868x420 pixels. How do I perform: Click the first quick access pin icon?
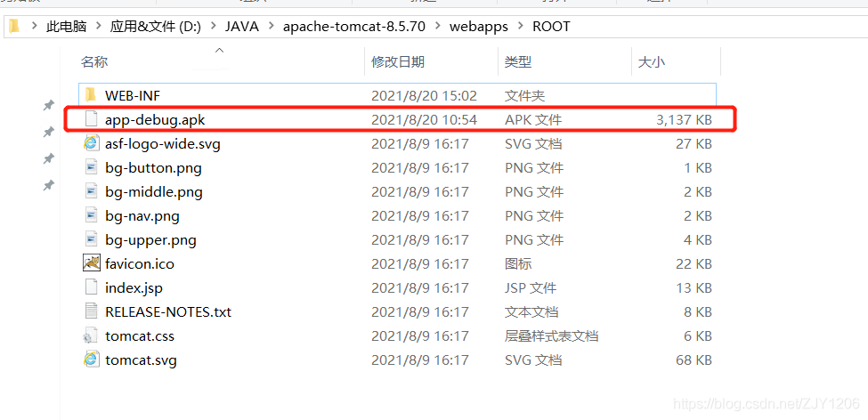pos(49,105)
